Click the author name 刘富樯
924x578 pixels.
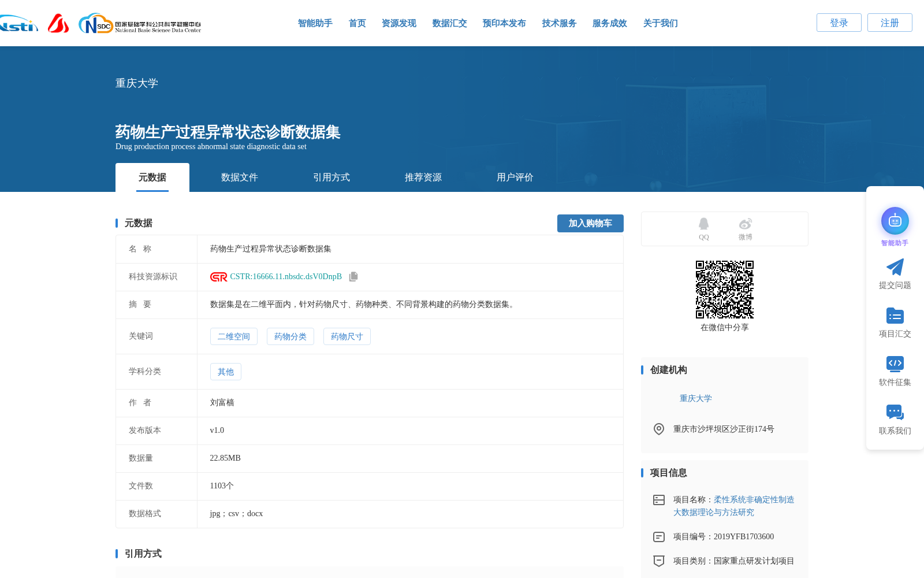[222, 403]
